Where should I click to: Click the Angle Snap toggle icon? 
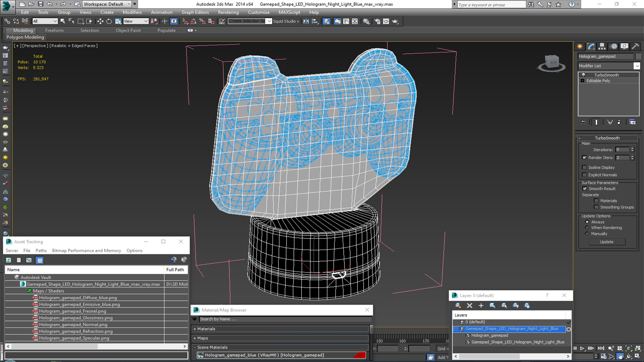pos(194,21)
